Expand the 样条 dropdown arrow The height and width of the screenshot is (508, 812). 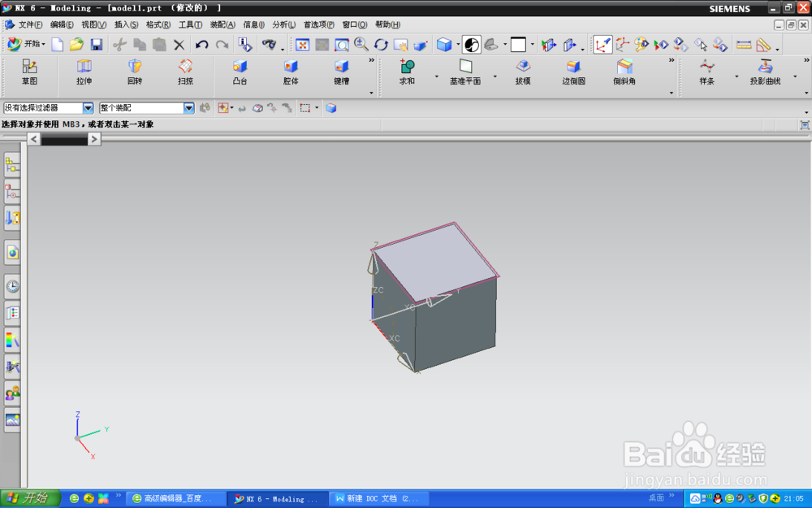click(736, 76)
